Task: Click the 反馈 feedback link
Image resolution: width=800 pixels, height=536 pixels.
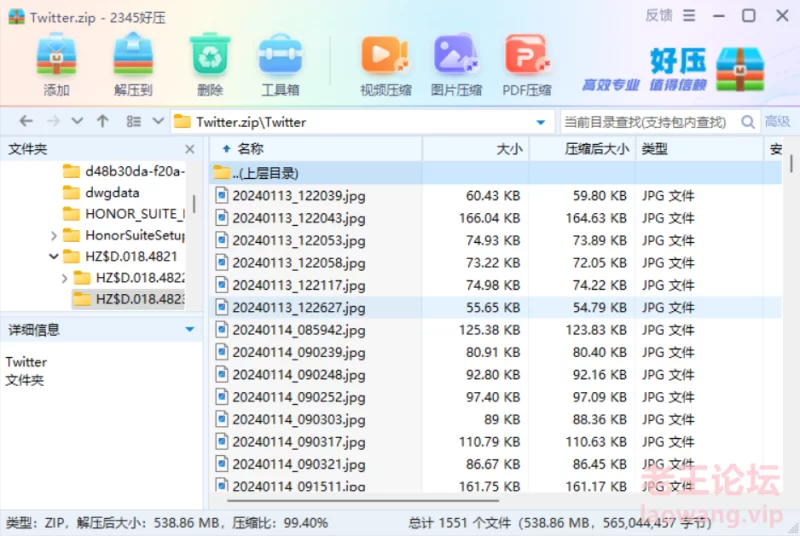Action: click(x=659, y=16)
